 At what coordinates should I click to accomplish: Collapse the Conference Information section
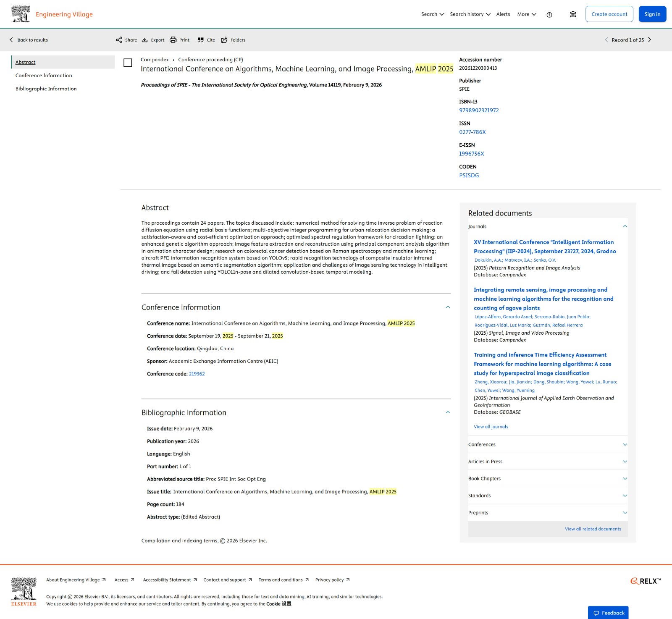coord(448,307)
